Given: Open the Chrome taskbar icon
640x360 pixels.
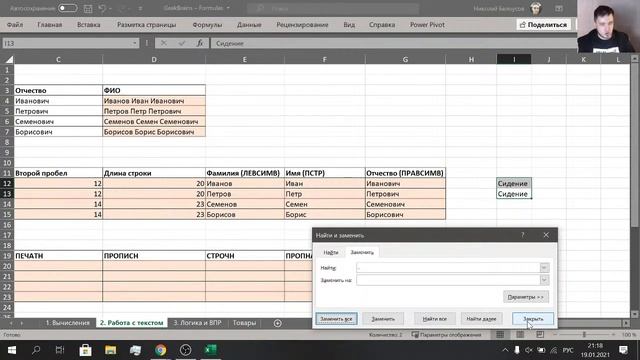Looking at the screenshot, I should pyautogui.click(x=160, y=350).
